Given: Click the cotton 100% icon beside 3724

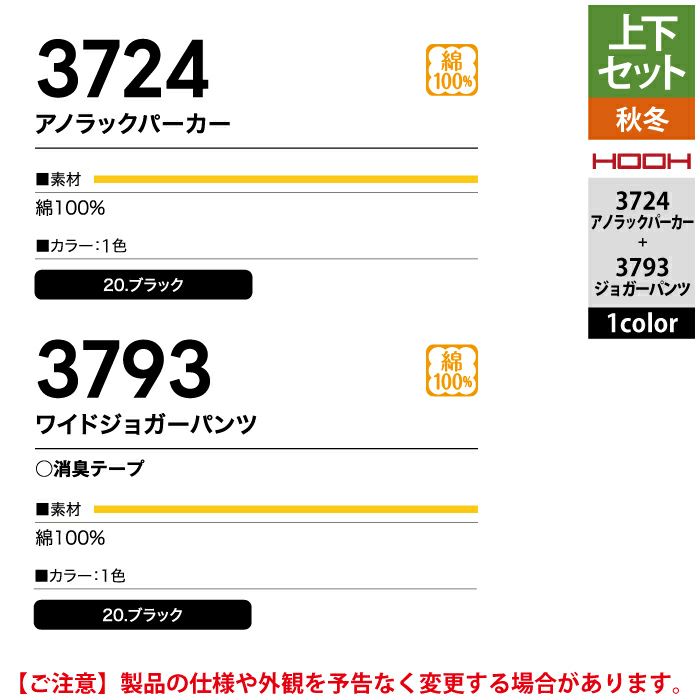Looking at the screenshot, I should [x=452, y=70].
